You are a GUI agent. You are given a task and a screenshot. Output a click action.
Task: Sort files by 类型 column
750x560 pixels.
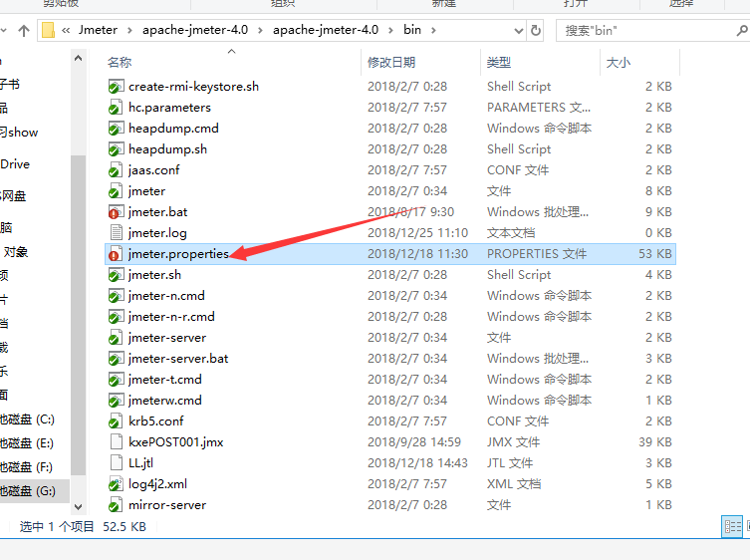[x=499, y=63]
